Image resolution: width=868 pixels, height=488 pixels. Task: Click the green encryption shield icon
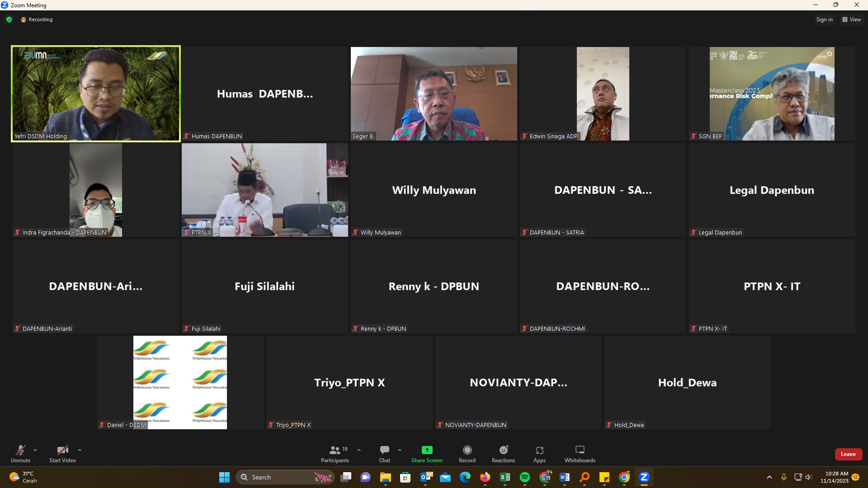pos(9,19)
